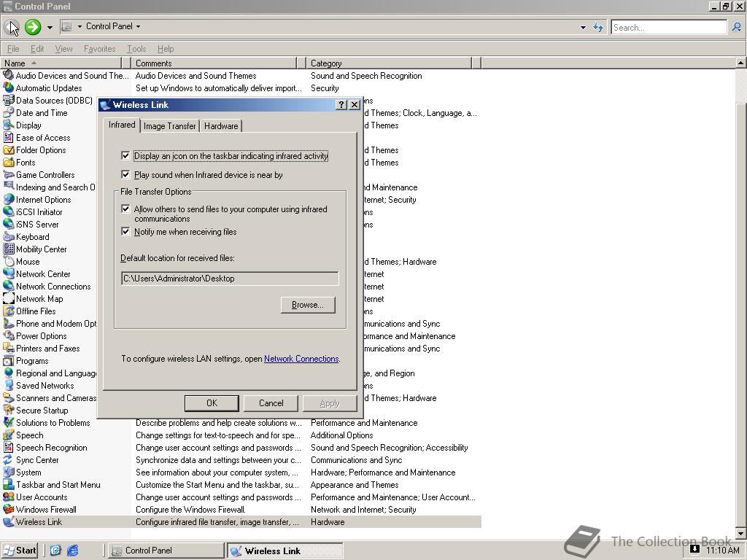Image resolution: width=747 pixels, height=560 pixels.
Task: Select the Mouse icon
Action: click(9, 261)
